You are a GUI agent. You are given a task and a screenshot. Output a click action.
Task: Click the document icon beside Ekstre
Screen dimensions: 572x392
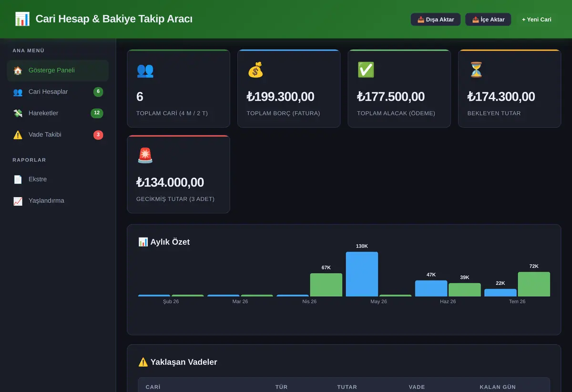point(18,180)
